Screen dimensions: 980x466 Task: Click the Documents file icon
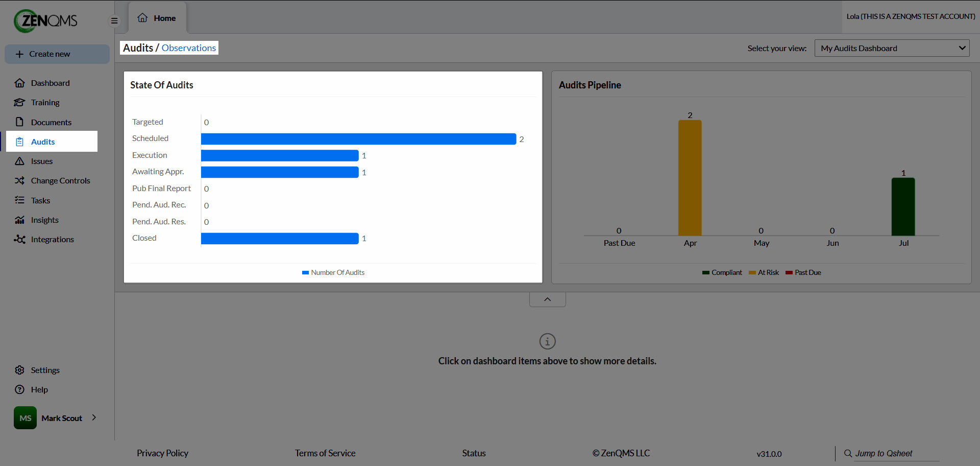tap(19, 122)
